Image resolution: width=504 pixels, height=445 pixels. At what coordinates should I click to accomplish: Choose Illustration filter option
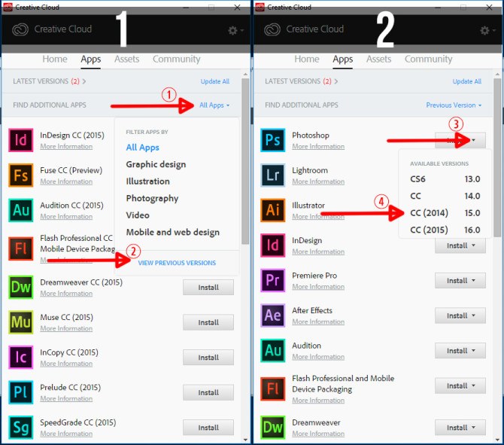click(147, 181)
